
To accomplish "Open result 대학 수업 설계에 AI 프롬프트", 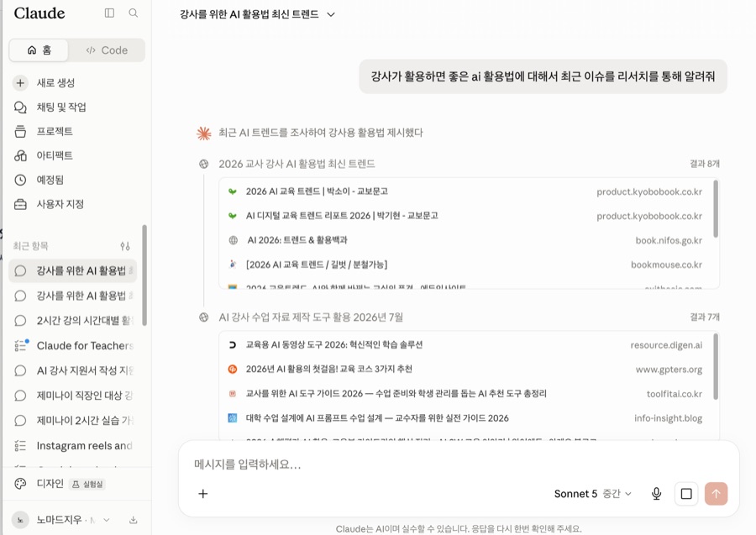I will point(465,418).
